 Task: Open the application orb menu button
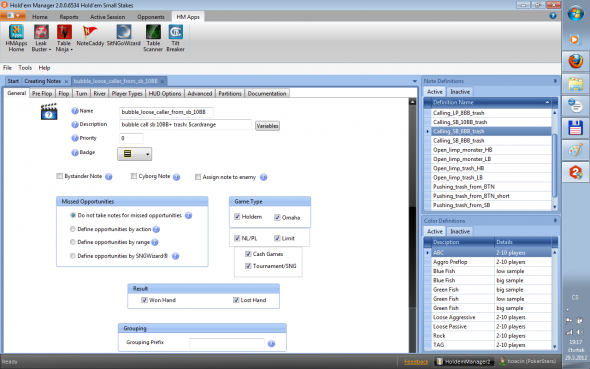click(x=13, y=16)
